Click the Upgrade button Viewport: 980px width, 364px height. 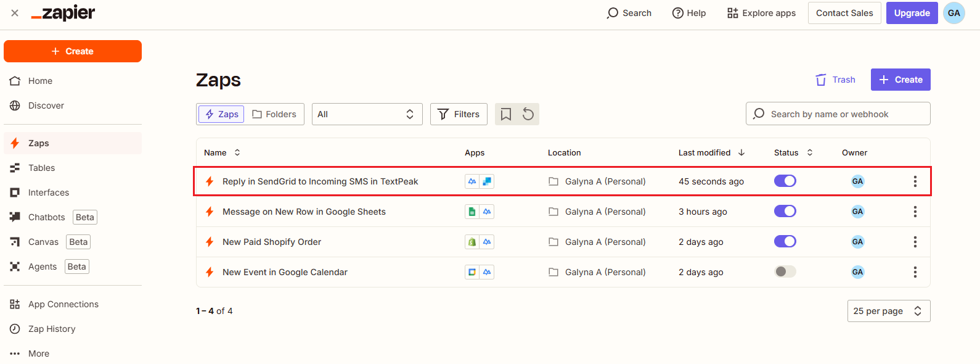tap(912, 13)
